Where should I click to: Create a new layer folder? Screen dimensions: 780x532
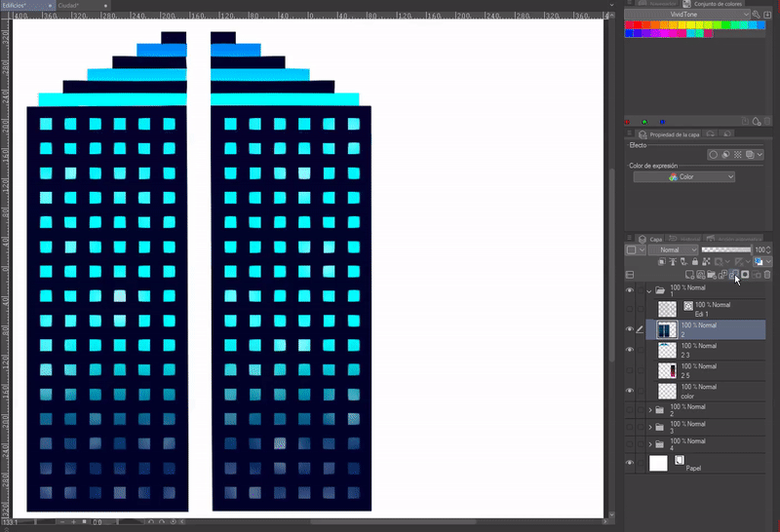pos(712,275)
